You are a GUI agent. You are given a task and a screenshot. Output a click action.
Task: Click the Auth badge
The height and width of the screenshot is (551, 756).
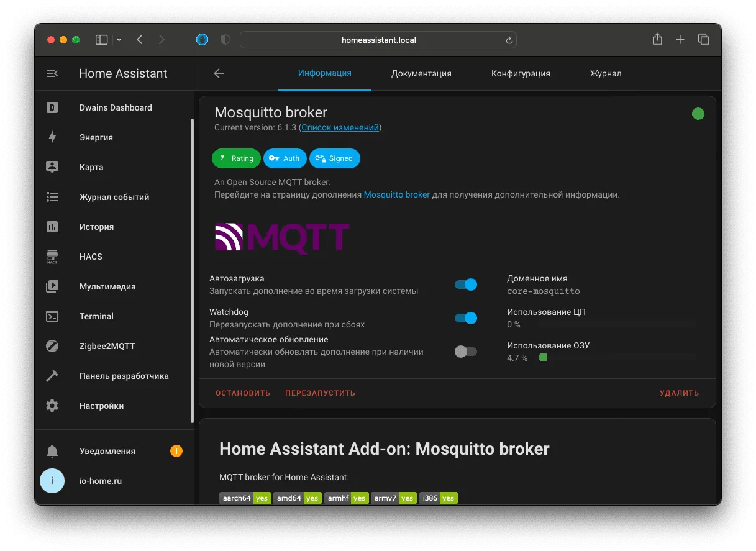285,158
